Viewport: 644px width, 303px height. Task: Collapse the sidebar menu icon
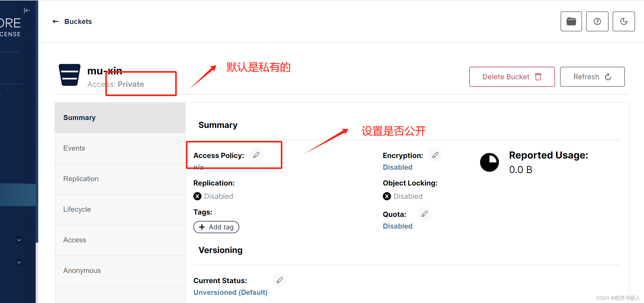27,10
